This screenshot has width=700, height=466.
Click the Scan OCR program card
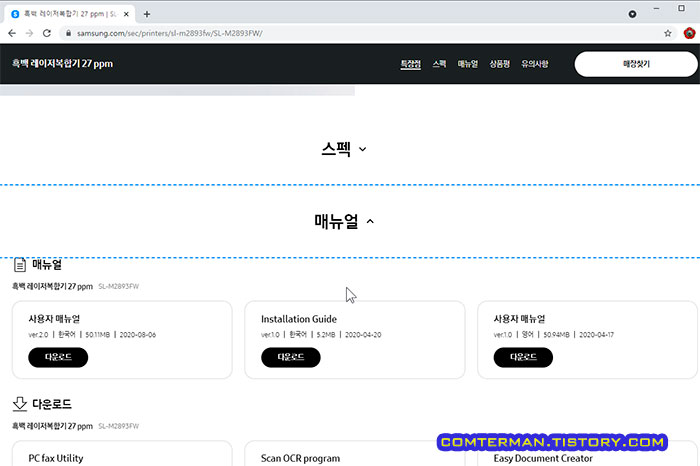coord(354,454)
